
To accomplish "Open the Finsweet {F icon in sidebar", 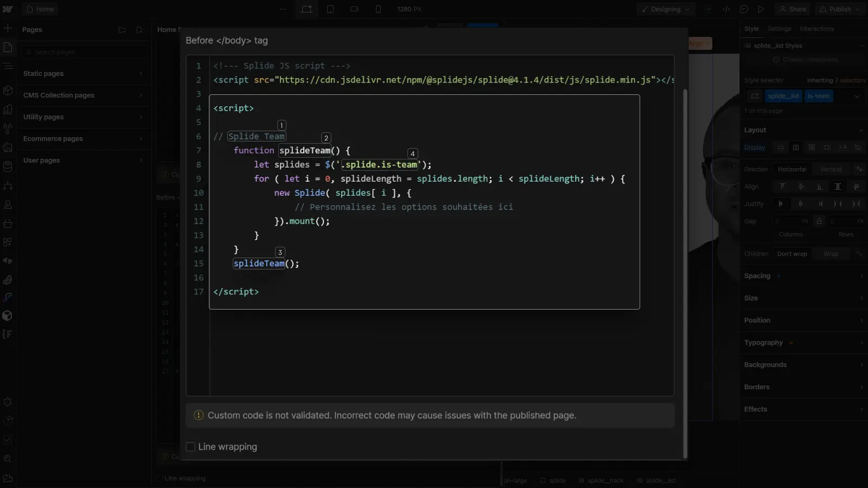I will click(x=7, y=334).
